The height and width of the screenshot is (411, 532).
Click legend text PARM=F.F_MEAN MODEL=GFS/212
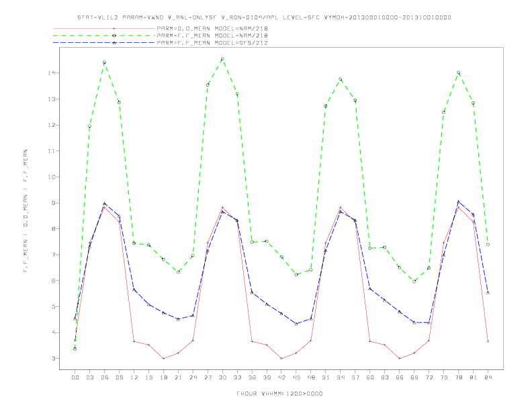[x=212, y=43]
